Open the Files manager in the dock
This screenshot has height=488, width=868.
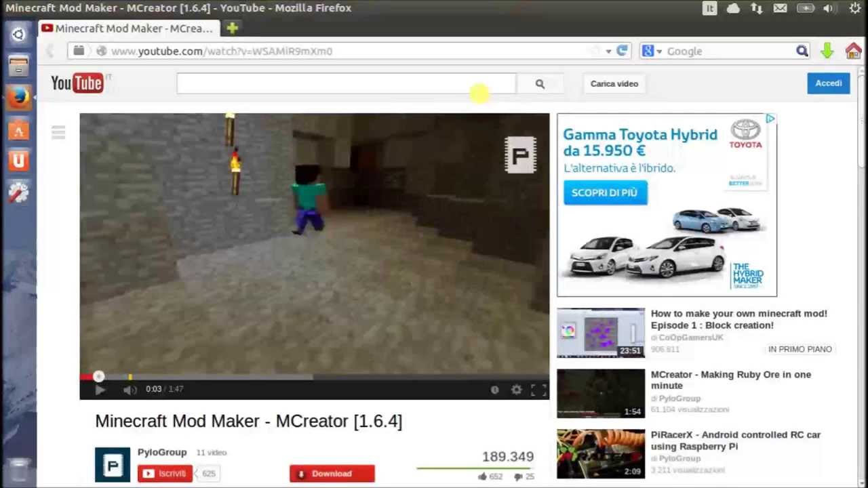click(18, 66)
